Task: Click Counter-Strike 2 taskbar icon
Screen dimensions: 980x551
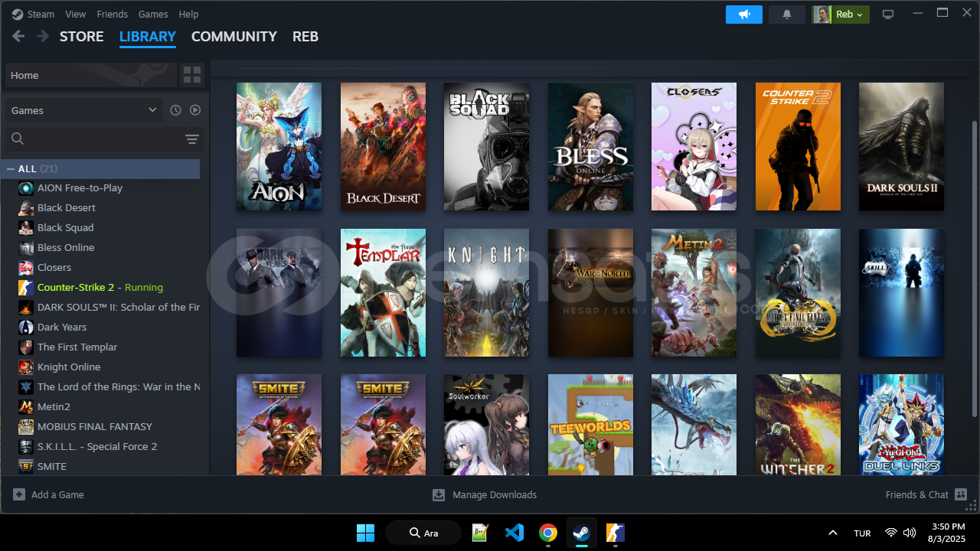Action: click(616, 533)
